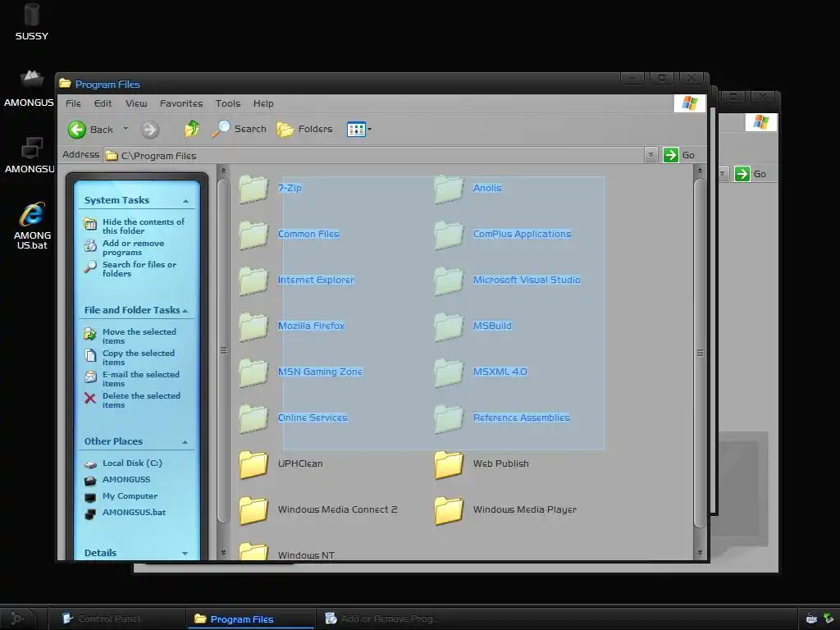840x630 pixels.
Task: Collapse the Other Places section
Action: tap(185, 442)
